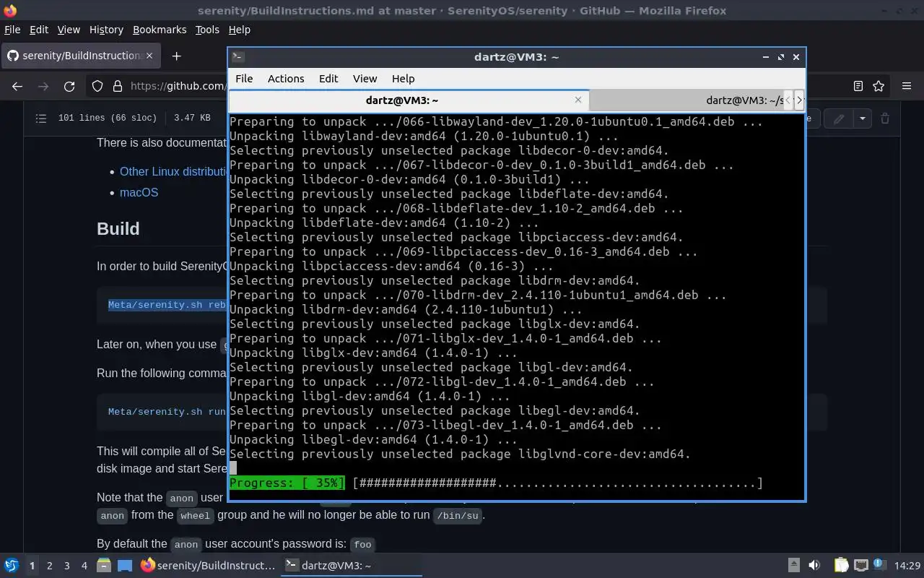The height and width of the screenshot is (578, 924).
Task: Open the tracking protection shield icon
Action: [97, 86]
